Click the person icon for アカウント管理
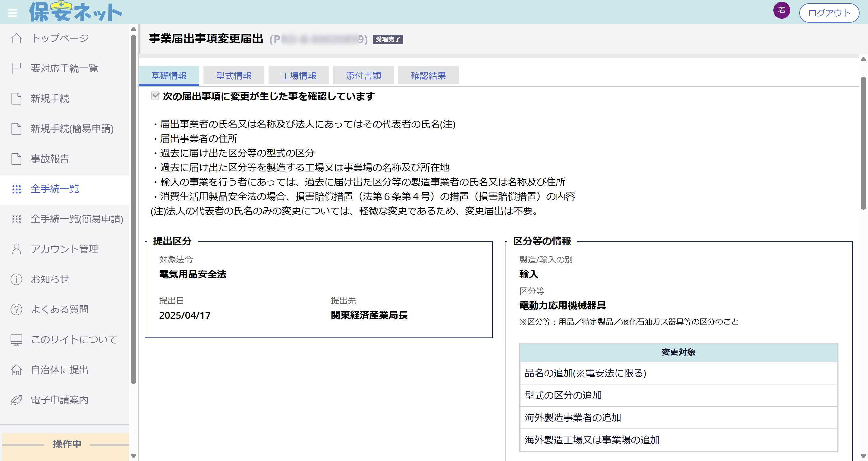This screenshot has height=461, width=868. (x=16, y=249)
